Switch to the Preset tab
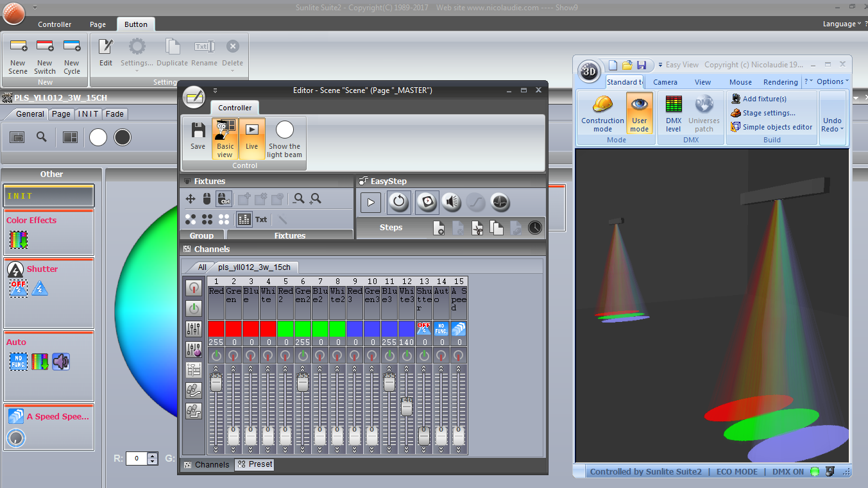The height and width of the screenshot is (488, 868). tap(255, 464)
